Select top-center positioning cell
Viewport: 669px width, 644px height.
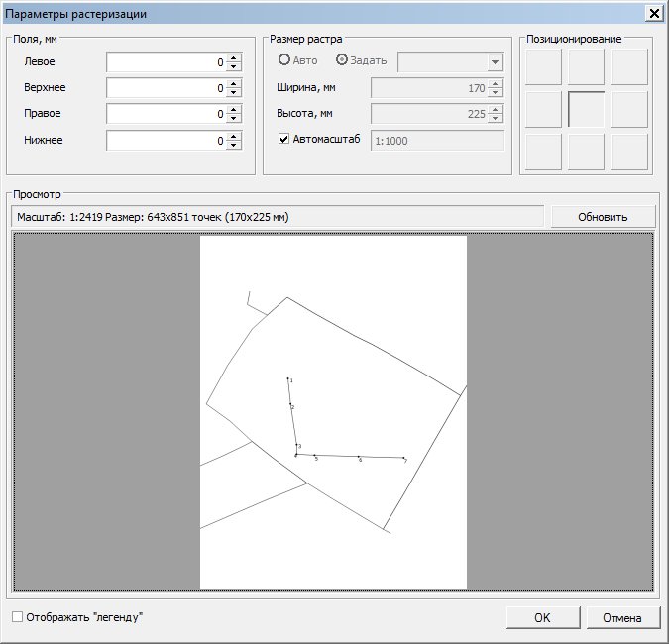586,66
